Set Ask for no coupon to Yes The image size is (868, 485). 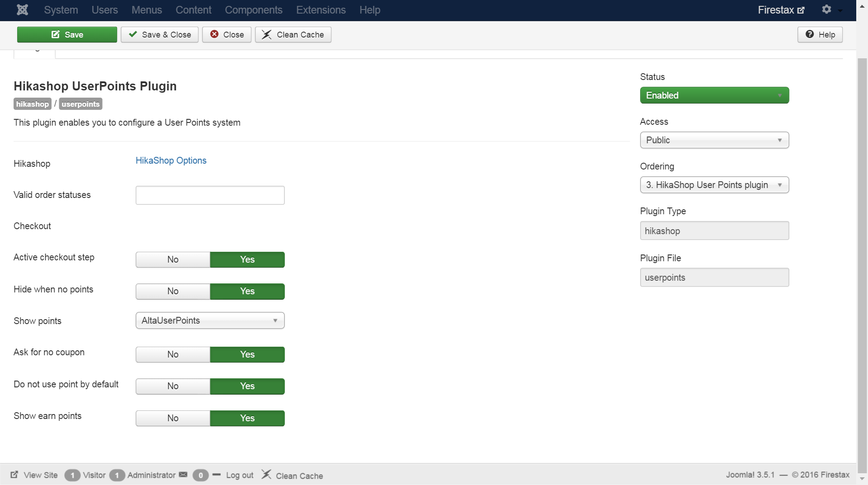pos(247,354)
